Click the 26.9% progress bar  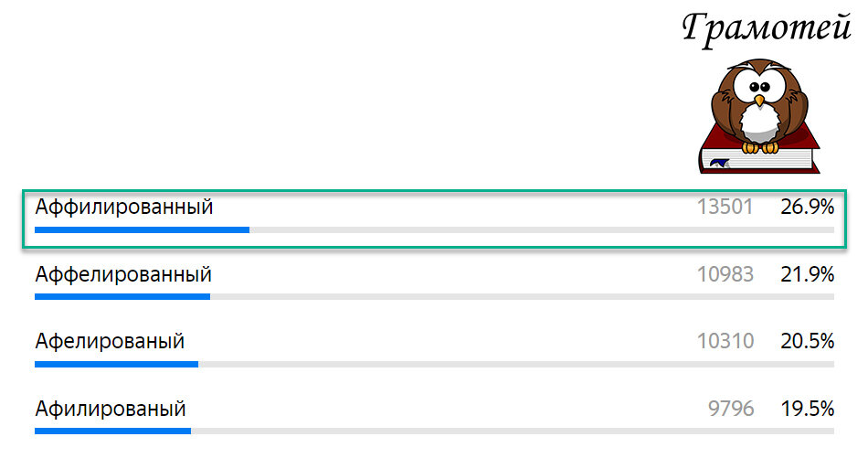(x=434, y=229)
